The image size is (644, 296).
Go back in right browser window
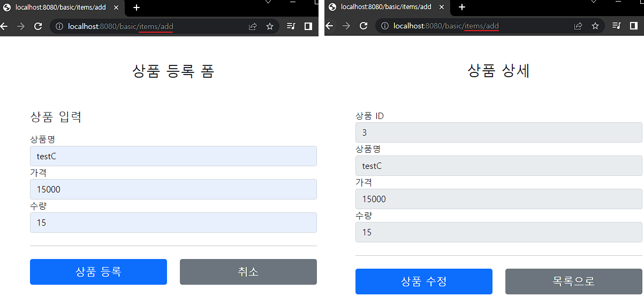(x=329, y=26)
